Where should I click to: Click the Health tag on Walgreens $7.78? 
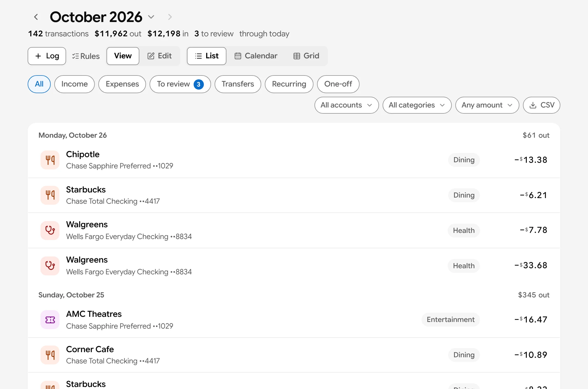[464, 231]
